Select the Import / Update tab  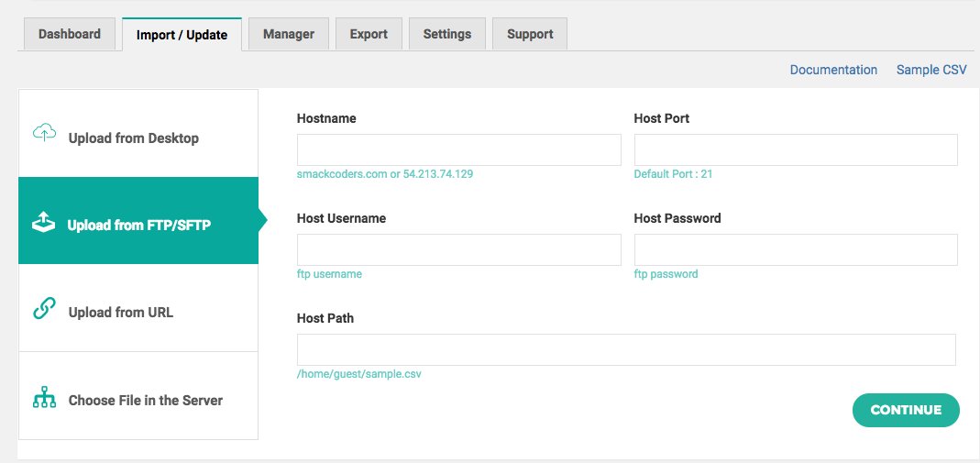pyautogui.click(x=182, y=34)
